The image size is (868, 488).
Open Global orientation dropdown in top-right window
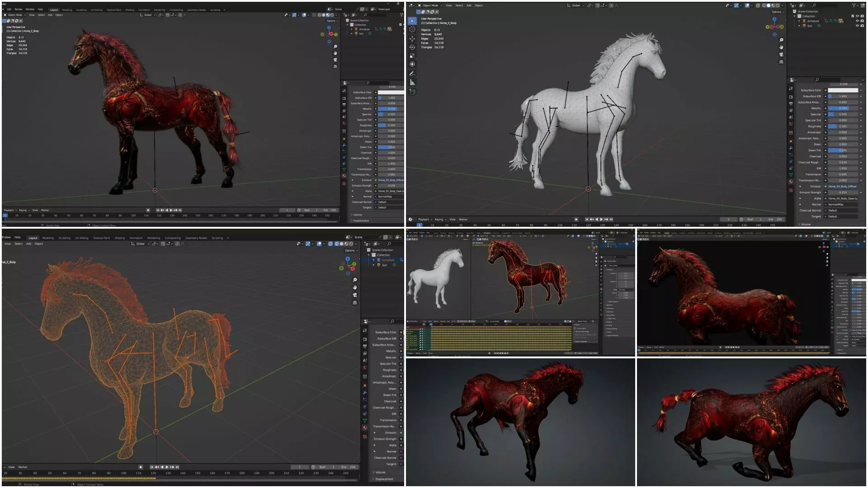(576, 5)
